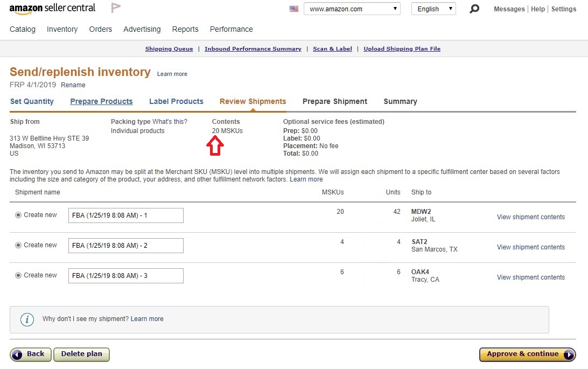The image size is (588, 369).
Task: Click Rename next to FRP 4/1/2019
Action: [73, 85]
